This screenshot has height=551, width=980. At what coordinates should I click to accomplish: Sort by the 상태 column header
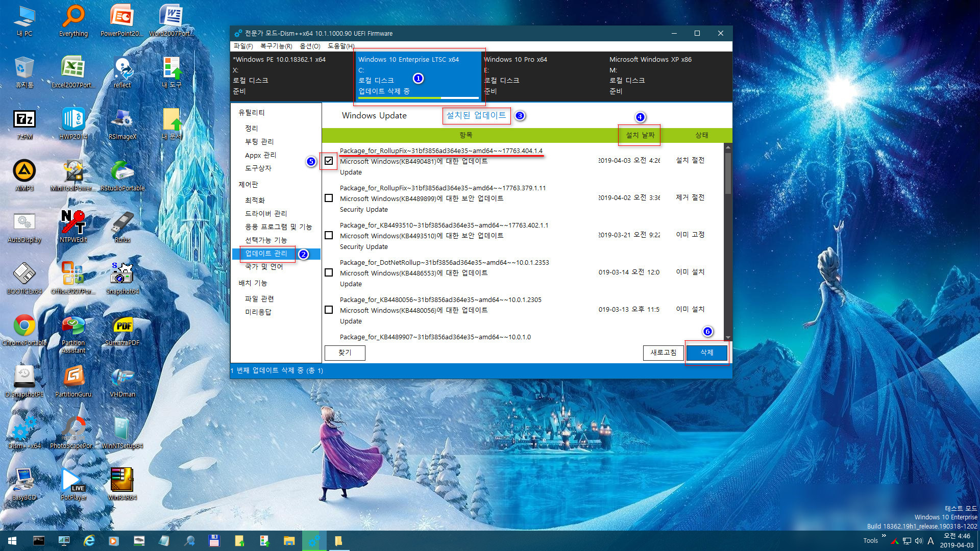click(702, 135)
